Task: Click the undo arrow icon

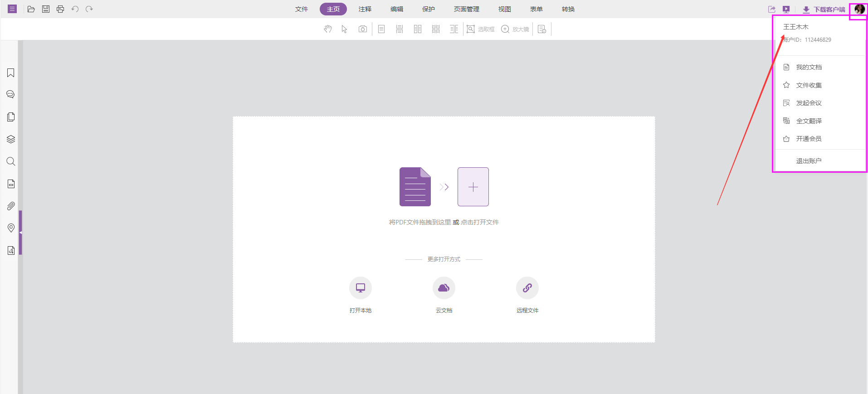Action: (x=75, y=9)
